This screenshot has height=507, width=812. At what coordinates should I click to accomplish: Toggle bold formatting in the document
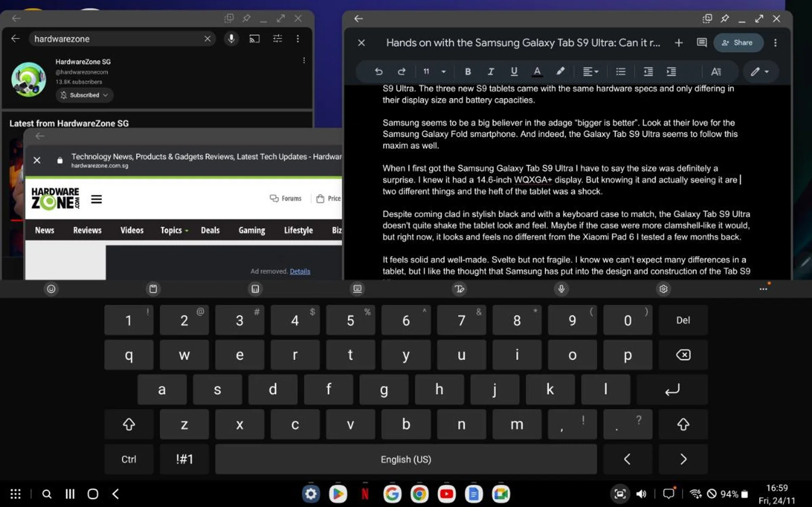click(x=468, y=72)
